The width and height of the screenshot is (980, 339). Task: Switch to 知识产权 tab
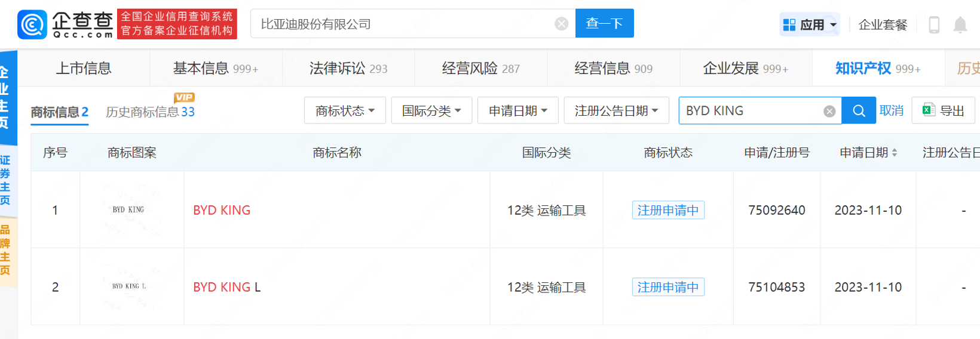(878, 68)
